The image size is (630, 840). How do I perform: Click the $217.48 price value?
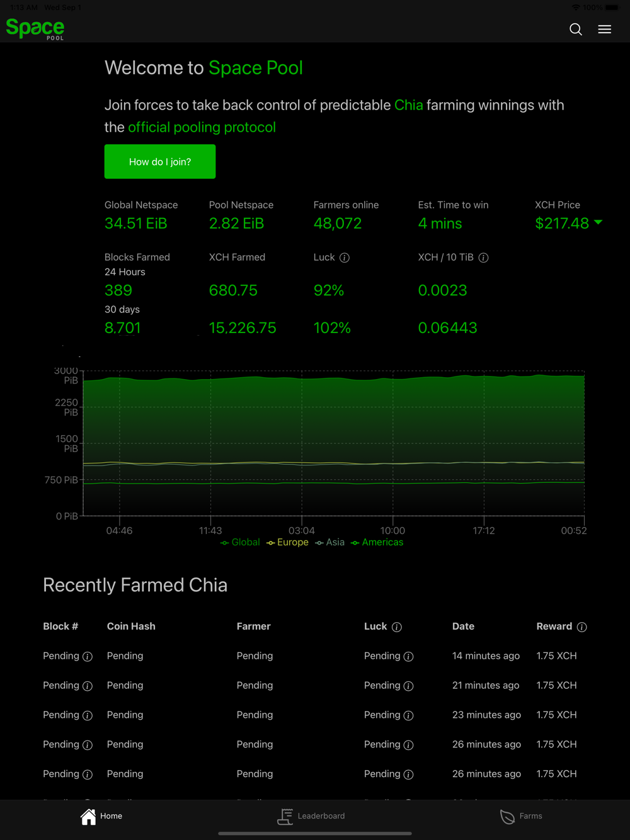(x=562, y=224)
